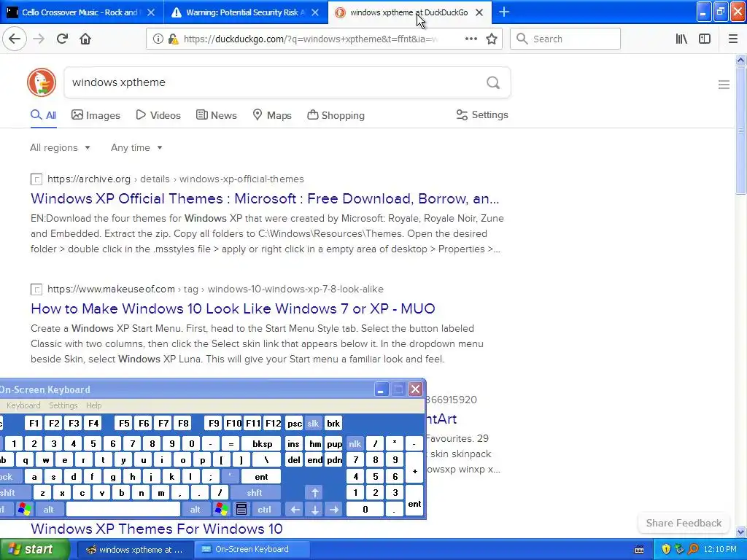
Task: Close the Cello Crossover Music tab
Action: coord(150,12)
